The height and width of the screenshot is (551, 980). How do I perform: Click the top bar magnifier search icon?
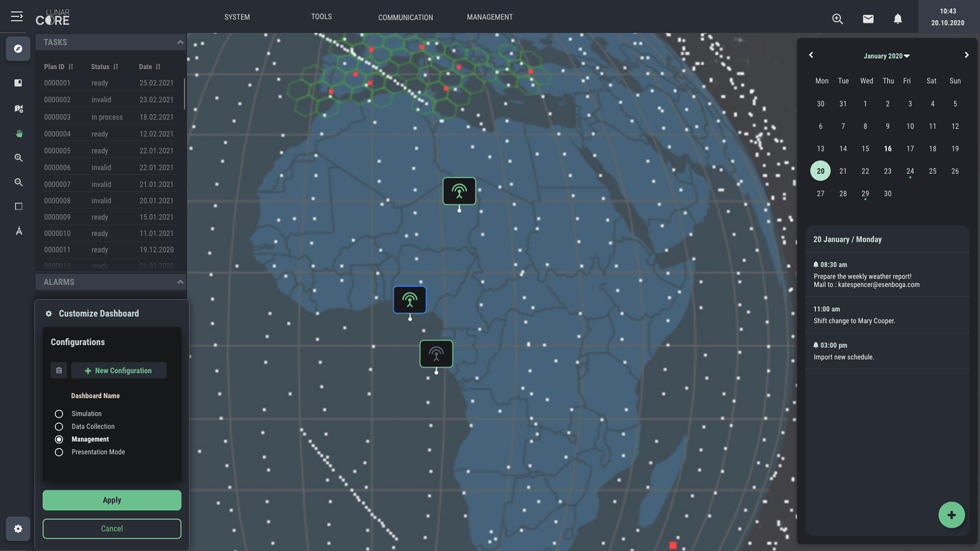point(838,19)
